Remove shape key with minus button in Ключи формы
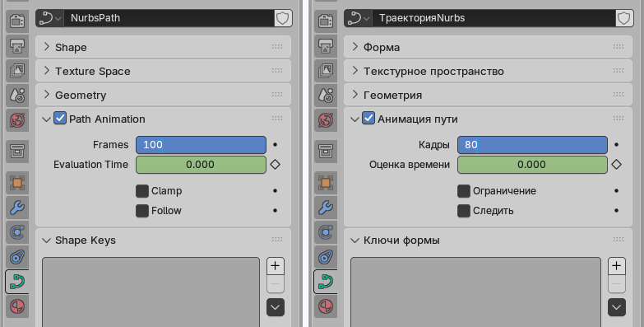 pyautogui.click(x=617, y=284)
